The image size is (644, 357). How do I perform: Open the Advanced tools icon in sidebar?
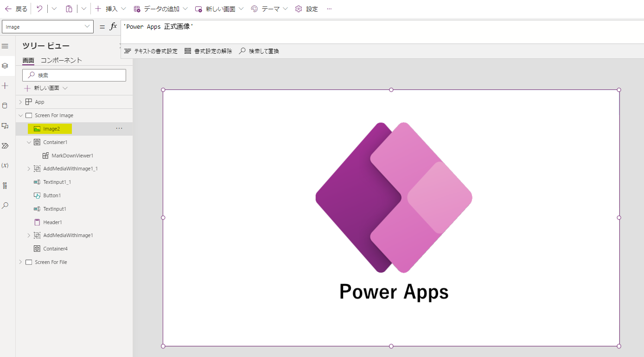[x=5, y=185]
